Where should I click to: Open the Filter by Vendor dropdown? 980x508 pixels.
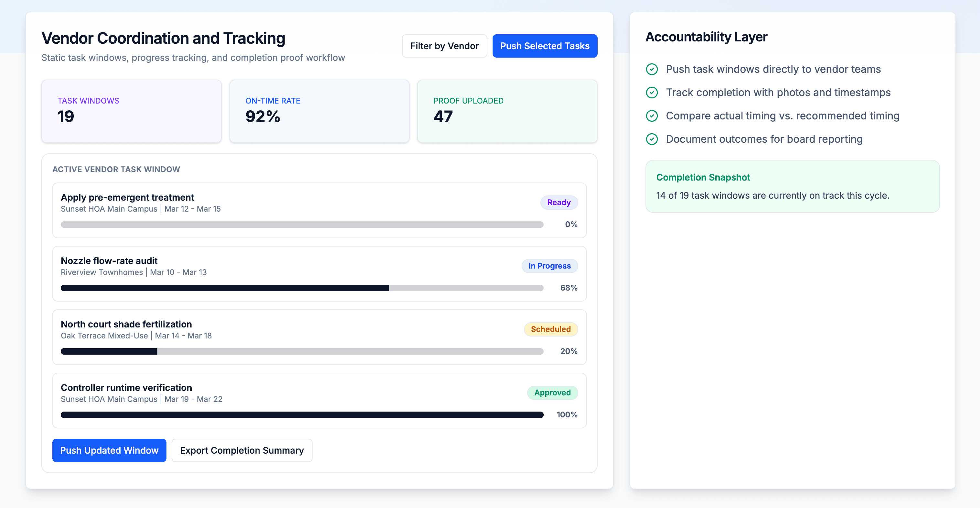coord(444,46)
